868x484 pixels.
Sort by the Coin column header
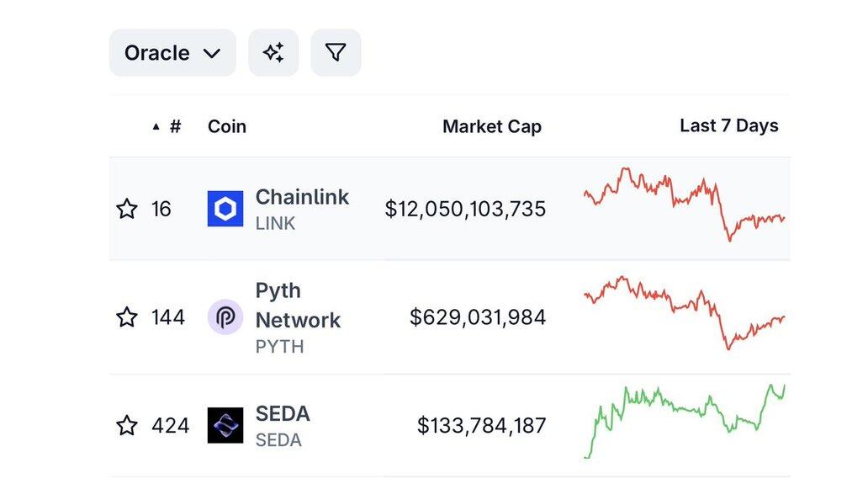227,126
